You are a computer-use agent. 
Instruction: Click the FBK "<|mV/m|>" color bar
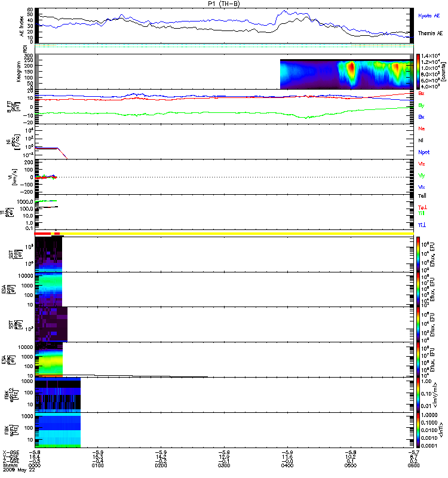418,395
